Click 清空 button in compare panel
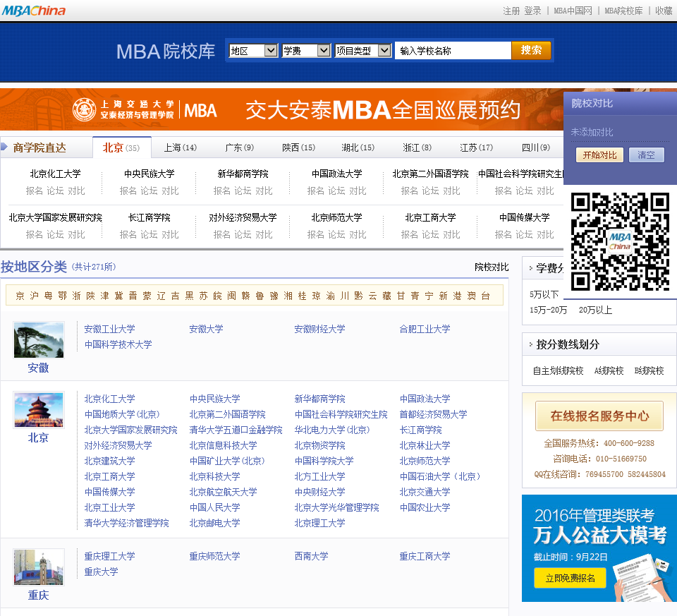Image resolution: width=677 pixels, height=616 pixels. point(647,155)
